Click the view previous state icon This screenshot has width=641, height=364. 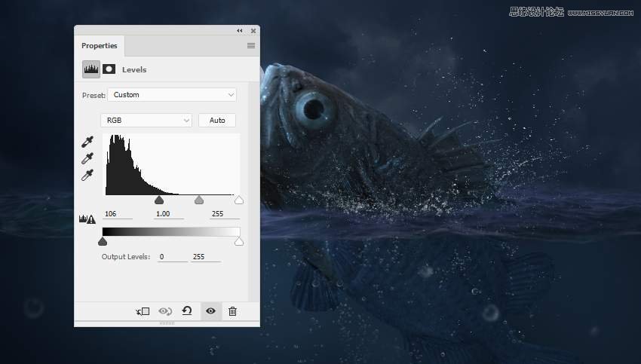165,311
